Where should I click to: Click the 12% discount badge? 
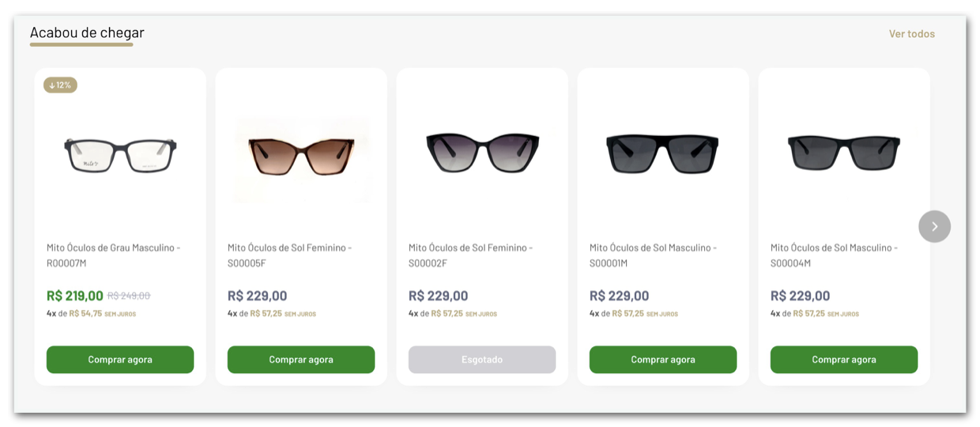[60, 85]
